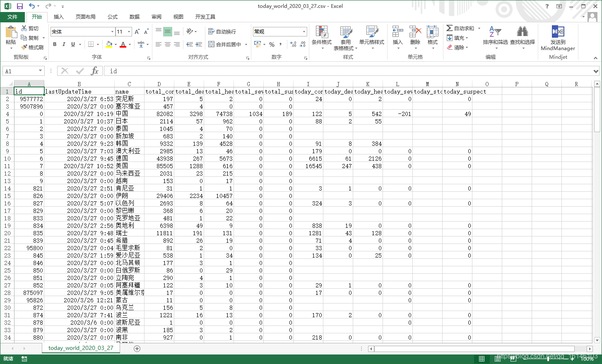Click the Undo arrow icon

tap(31, 6)
